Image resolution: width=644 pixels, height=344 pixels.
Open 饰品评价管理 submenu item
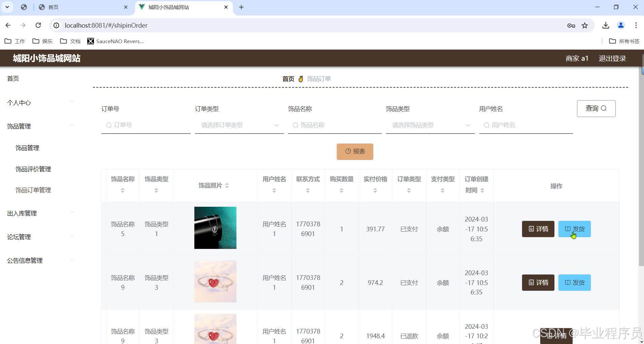pyautogui.click(x=33, y=169)
